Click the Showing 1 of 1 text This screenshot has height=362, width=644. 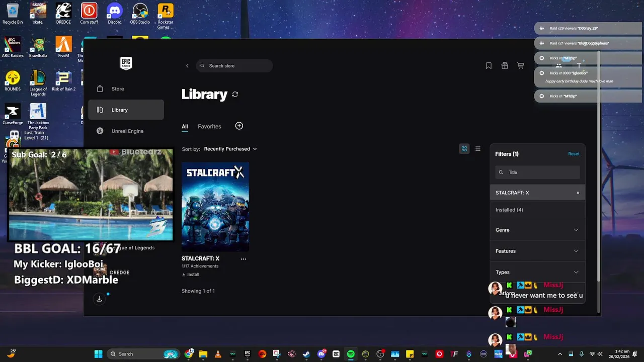point(198,291)
